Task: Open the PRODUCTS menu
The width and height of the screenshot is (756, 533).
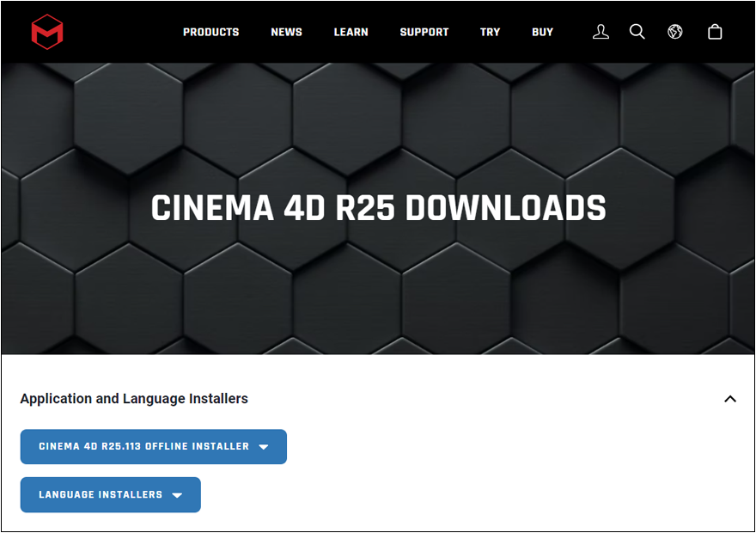Action: click(x=210, y=32)
